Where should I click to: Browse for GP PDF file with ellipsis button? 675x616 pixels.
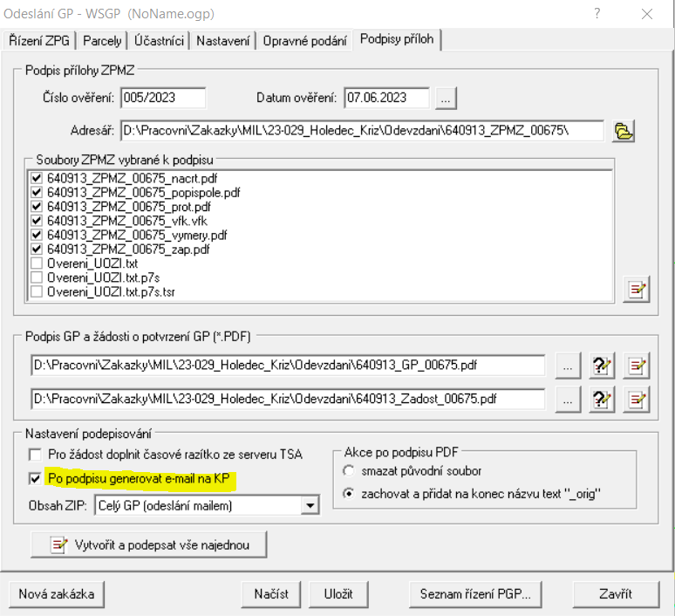coord(568,366)
